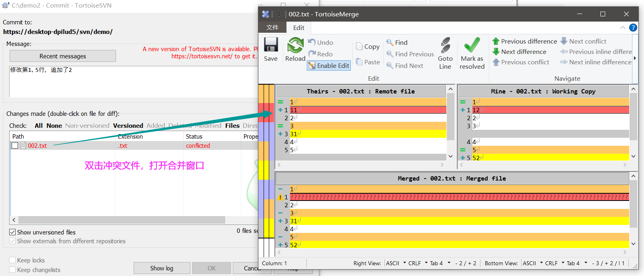Click the TortoiseMerge app icon in title bar
644x276 pixels.
[266, 14]
